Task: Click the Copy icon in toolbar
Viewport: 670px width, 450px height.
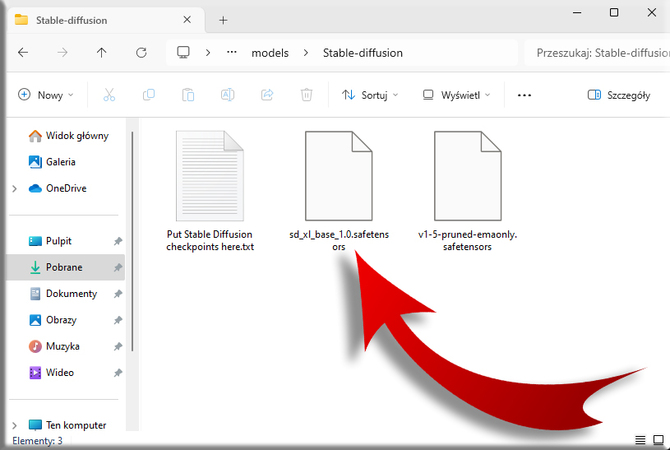Action: click(149, 94)
